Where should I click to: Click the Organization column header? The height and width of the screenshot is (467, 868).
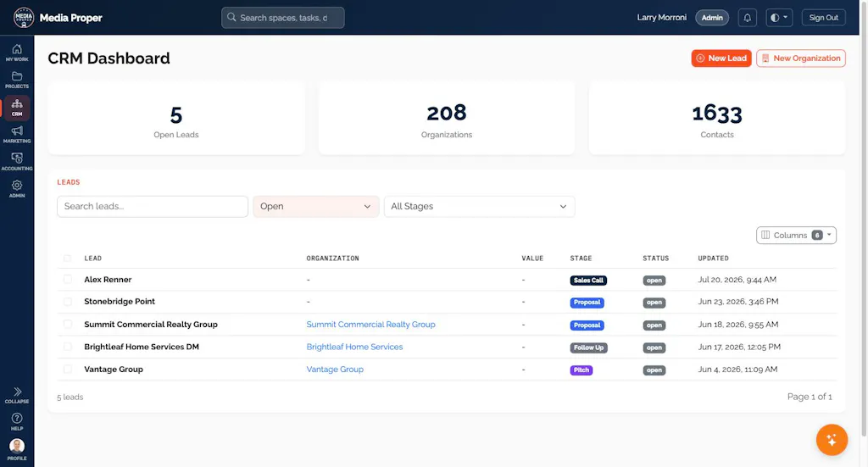(332, 259)
